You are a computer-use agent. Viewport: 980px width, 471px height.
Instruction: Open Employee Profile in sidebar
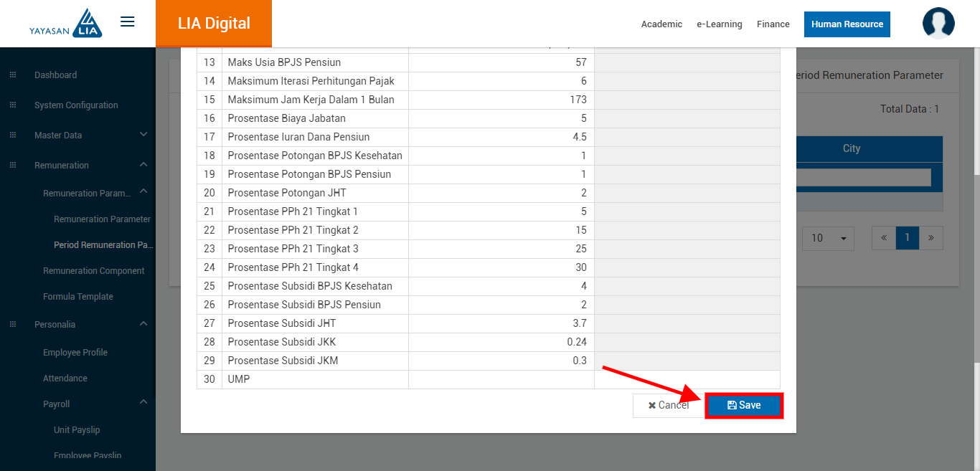(x=75, y=353)
